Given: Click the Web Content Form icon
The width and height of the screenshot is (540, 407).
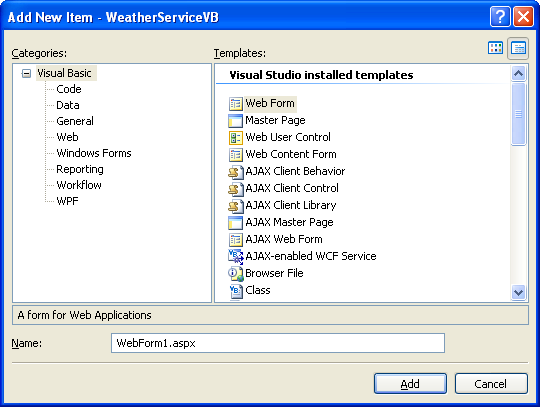Looking at the screenshot, I should tap(236, 155).
